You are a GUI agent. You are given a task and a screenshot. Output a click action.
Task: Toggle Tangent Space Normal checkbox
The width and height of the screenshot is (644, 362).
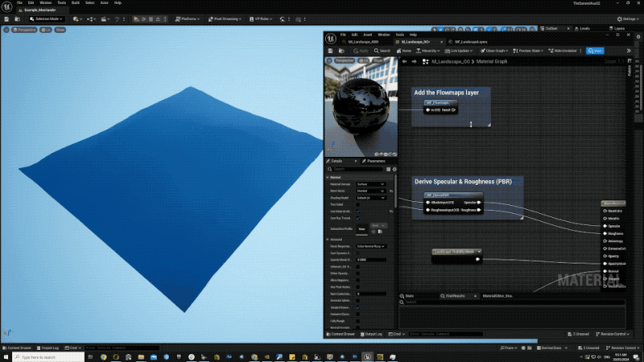[357, 307]
